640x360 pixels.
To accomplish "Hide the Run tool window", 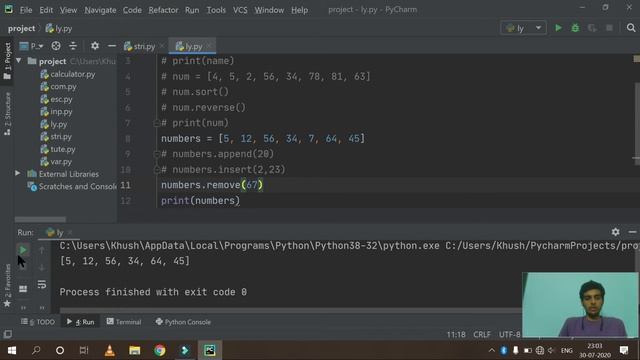I will [x=632, y=232].
